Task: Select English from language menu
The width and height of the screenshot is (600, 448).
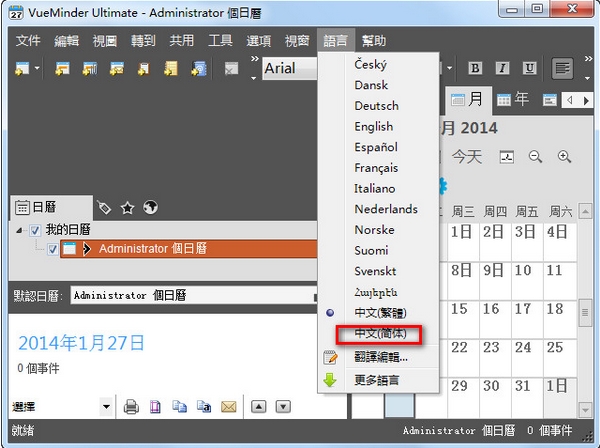Action: 373,127
